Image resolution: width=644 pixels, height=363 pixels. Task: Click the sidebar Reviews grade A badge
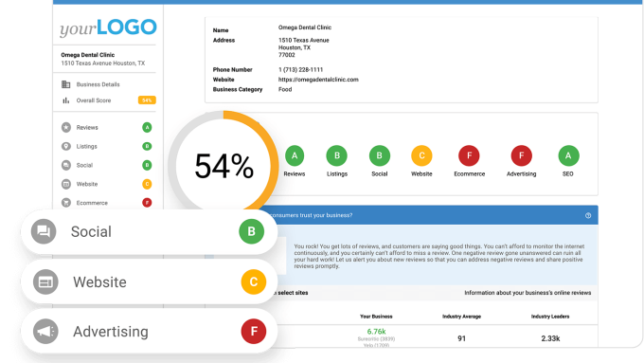[x=147, y=127]
